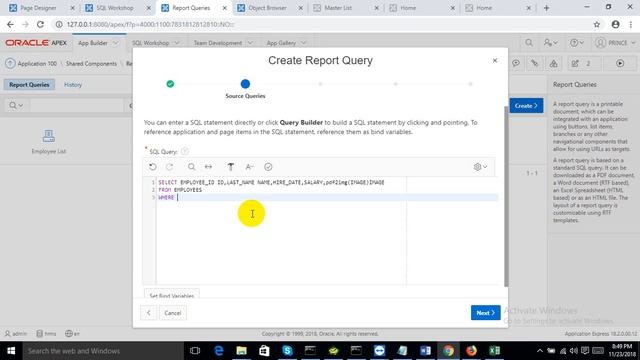Open the help question mark menu

(577, 43)
